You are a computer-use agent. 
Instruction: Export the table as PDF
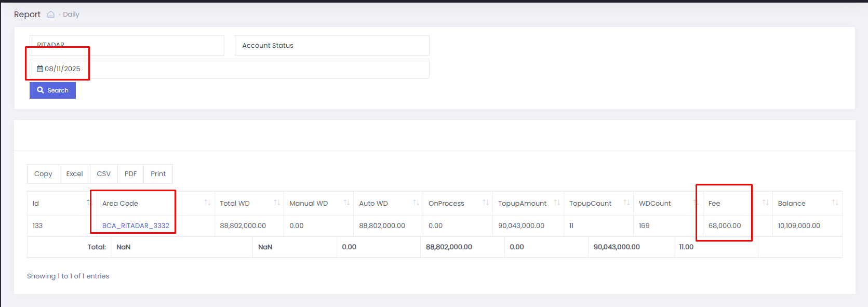point(130,174)
